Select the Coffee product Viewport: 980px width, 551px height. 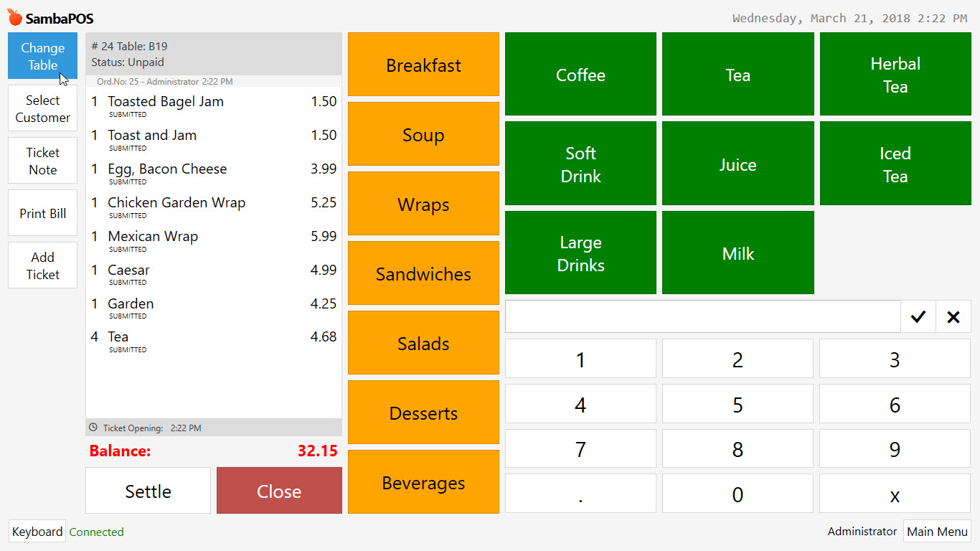click(x=580, y=74)
